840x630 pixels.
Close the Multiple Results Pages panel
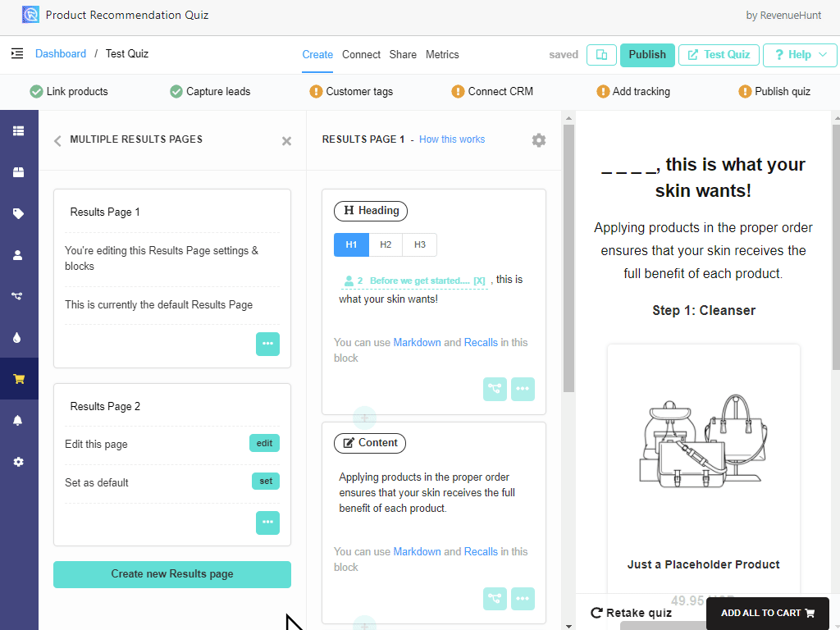click(286, 141)
